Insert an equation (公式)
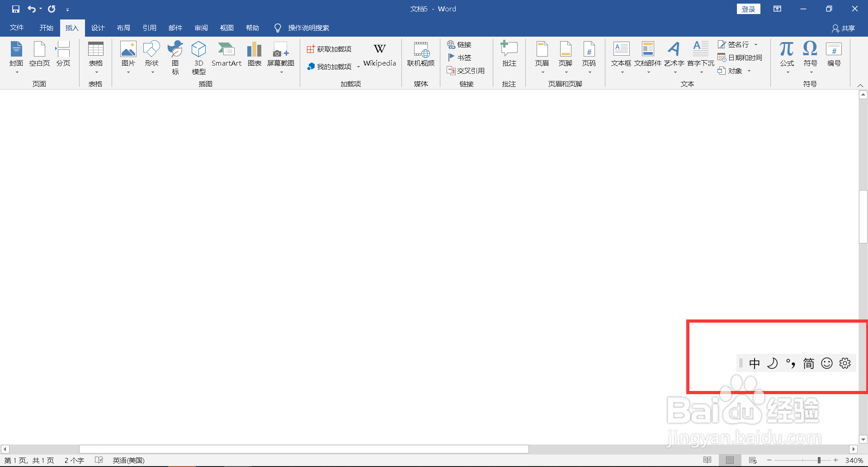The image size is (868, 467). coord(787,57)
